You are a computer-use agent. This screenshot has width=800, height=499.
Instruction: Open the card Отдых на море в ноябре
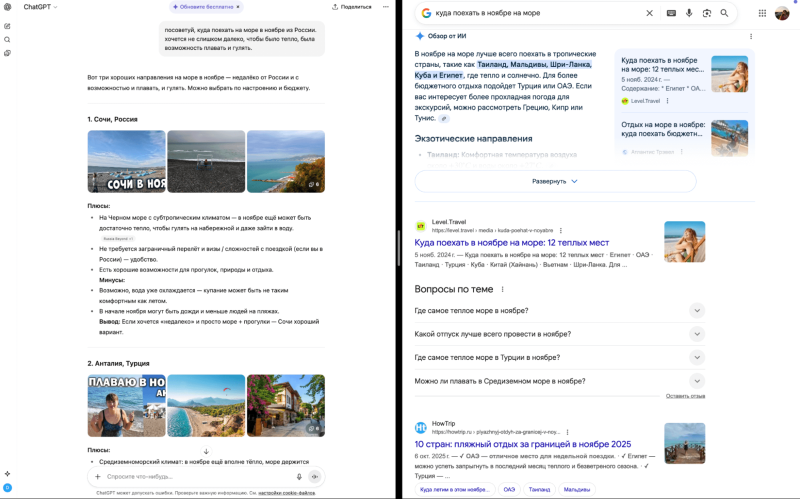coord(684,137)
